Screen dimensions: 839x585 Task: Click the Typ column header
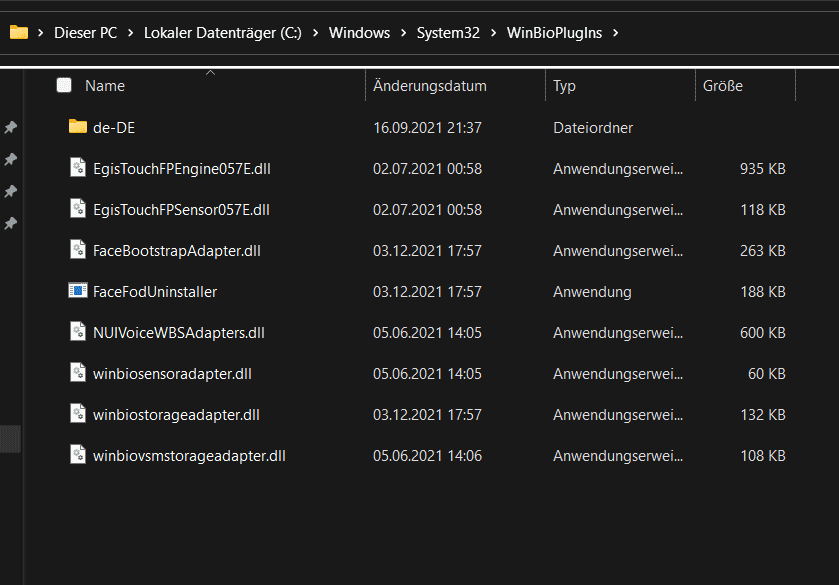(565, 86)
